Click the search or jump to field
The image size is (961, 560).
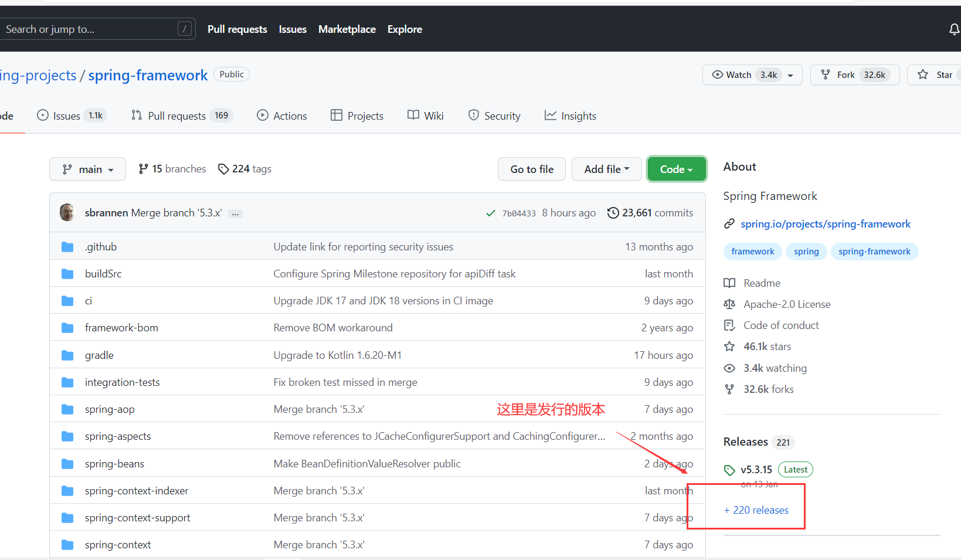97,29
